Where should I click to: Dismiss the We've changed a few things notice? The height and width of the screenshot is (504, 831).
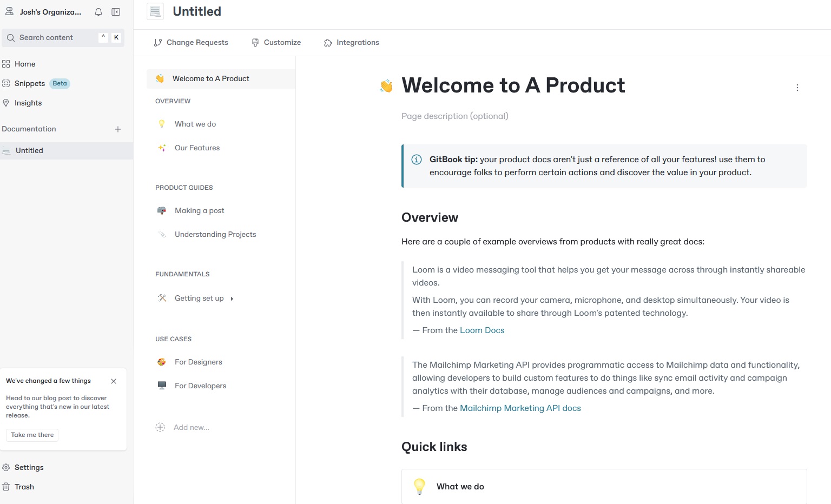click(114, 381)
